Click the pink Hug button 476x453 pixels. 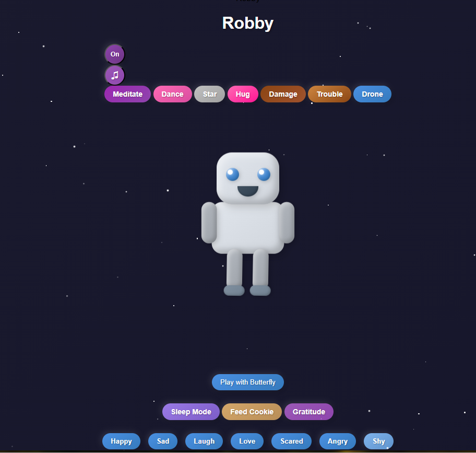[243, 94]
